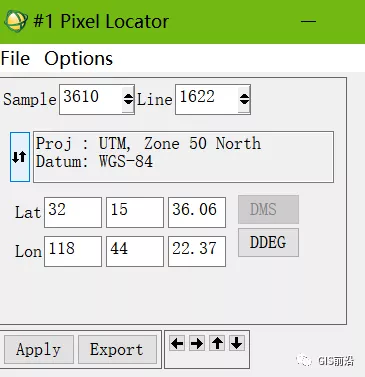Viewport: 365px width, 377px height.
Task: Open the Options menu
Action: (x=79, y=59)
